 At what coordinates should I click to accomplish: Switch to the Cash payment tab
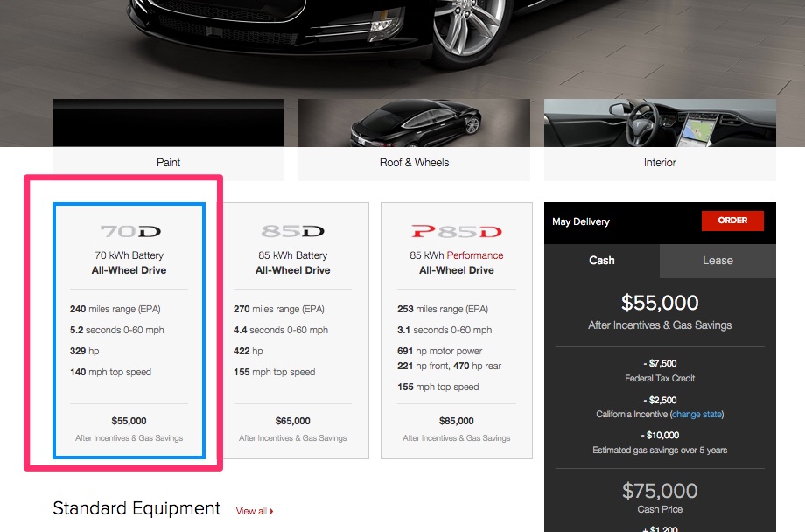click(602, 261)
